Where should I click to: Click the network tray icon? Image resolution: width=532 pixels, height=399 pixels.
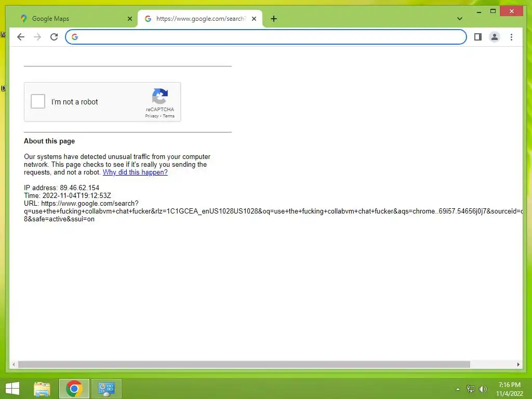(x=471, y=389)
